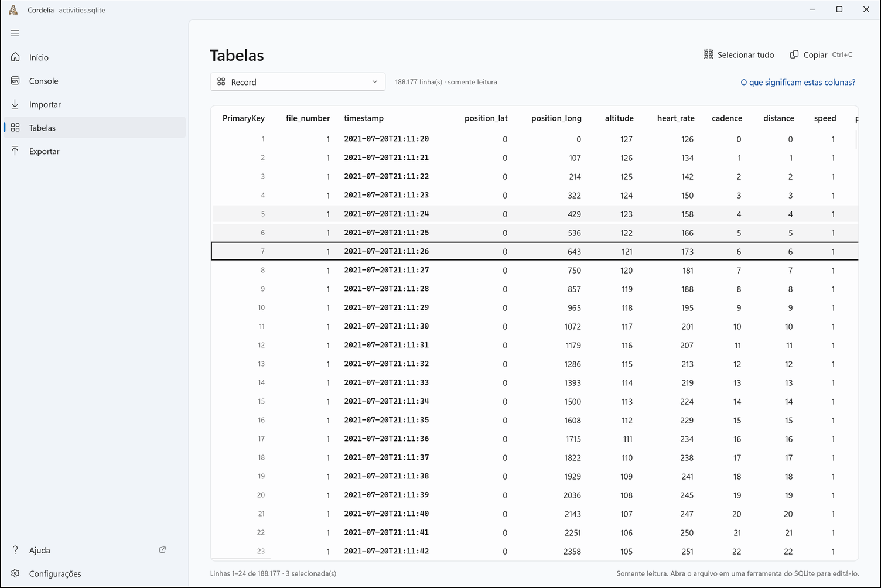
Task: Click the Selecionar tudo button
Action: tap(739, 54)
